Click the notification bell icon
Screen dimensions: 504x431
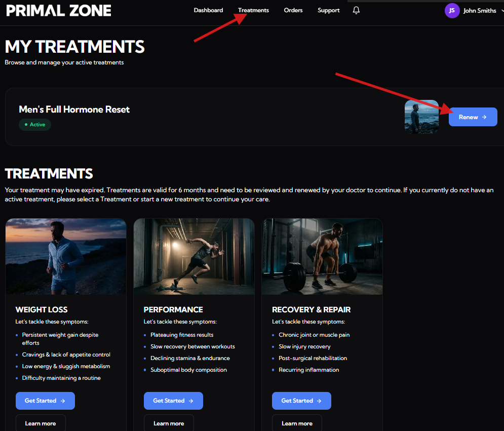pyautogui.click(x=356, y=10)
